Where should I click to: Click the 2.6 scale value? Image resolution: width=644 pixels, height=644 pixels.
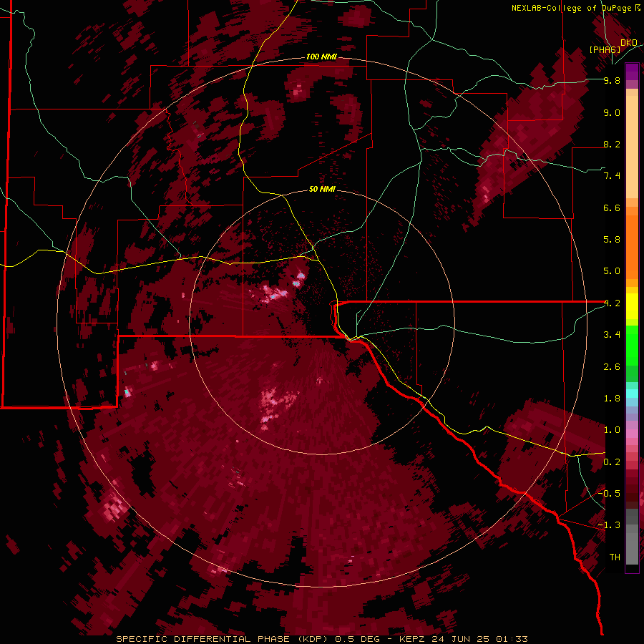(x=612, y=366)
